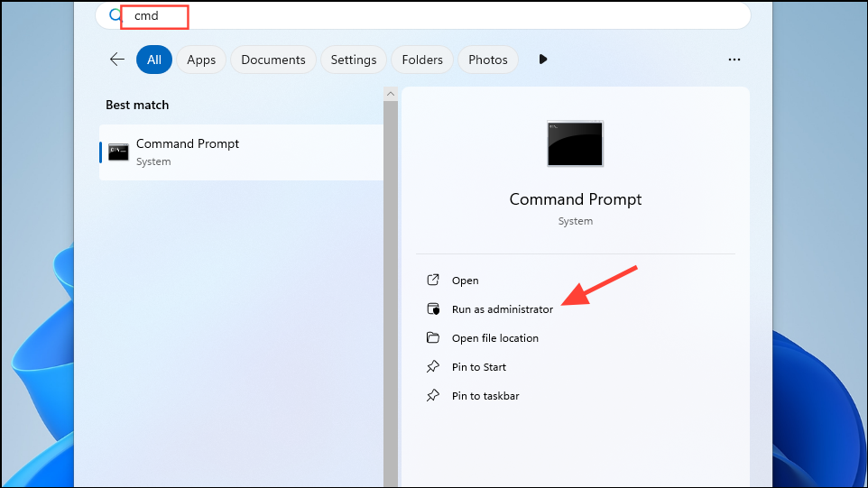Go back using the left arrow
The height and width of the screenshot is (488, 868).
(x=116, y=60)
